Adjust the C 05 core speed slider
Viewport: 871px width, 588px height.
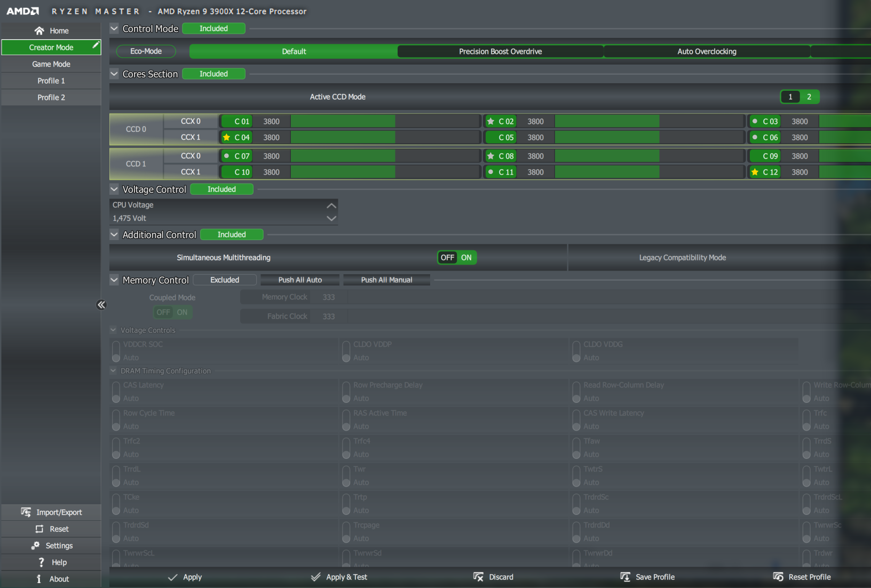click(650, 137)
